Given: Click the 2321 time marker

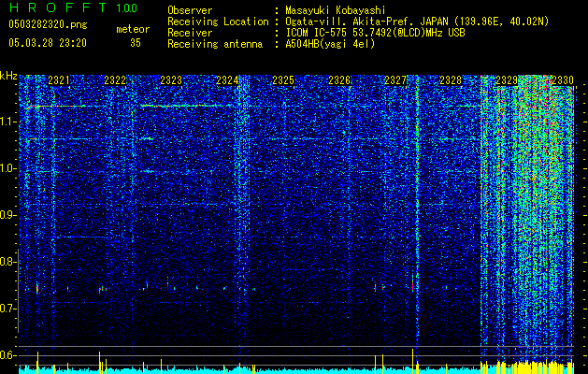Looking at the screenshot, I should click(59, 79).
